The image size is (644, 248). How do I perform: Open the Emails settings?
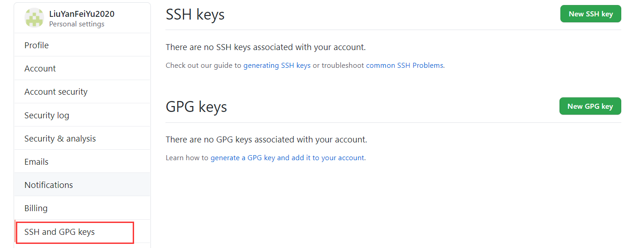(36, 162)
